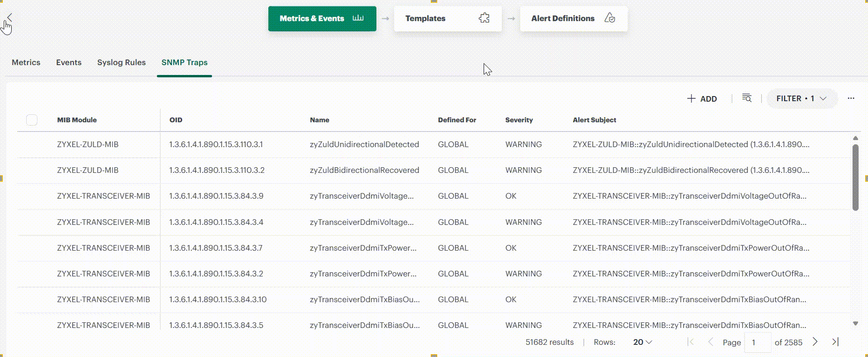Sort by Defined For column header
The height and width of the screenshot is (357, 868).
point(457,120)
